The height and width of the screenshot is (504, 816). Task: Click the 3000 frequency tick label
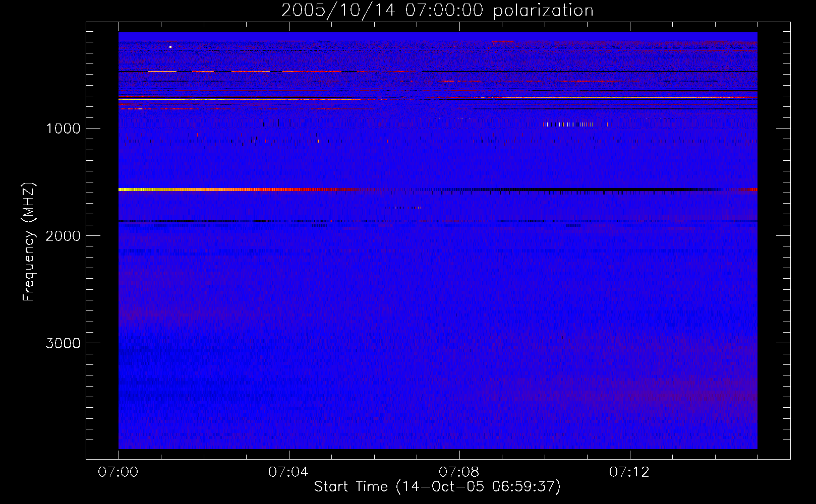coord(63,343)
